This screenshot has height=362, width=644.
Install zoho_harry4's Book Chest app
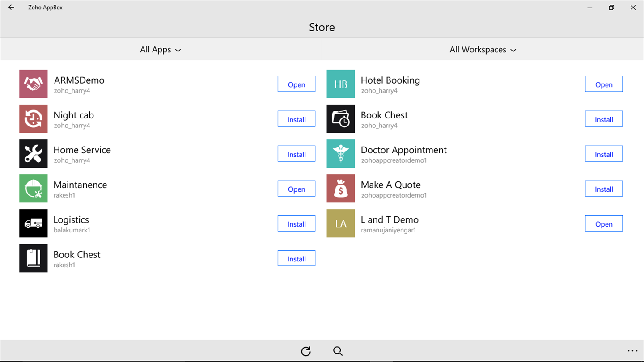point(604,119)
